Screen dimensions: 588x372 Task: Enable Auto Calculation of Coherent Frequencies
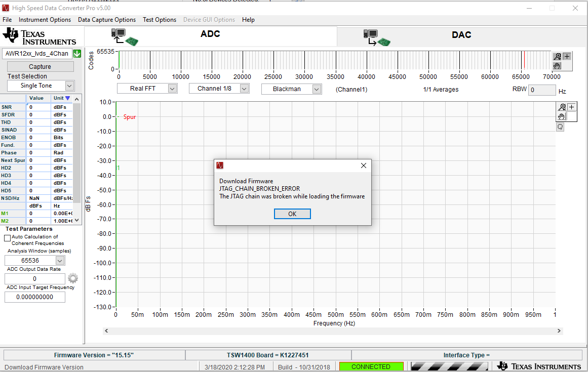(8, 238)
